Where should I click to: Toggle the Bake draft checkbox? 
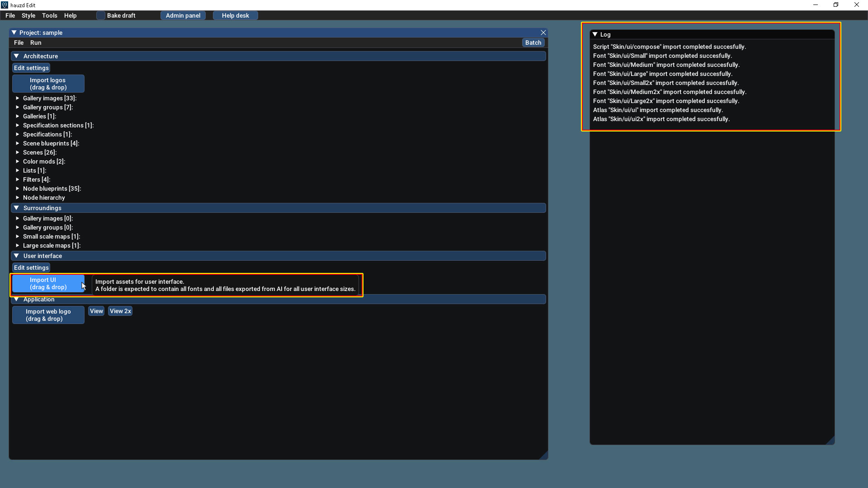[101, 15]
